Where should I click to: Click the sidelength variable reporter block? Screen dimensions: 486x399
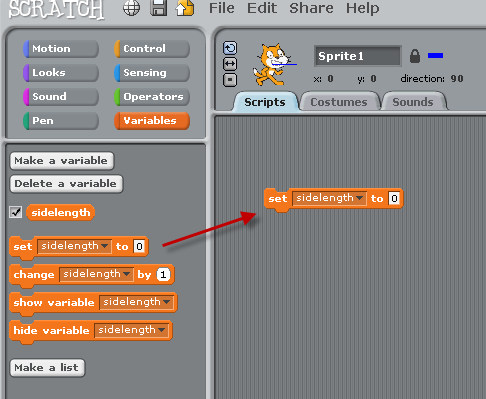(x=61, y=212)
